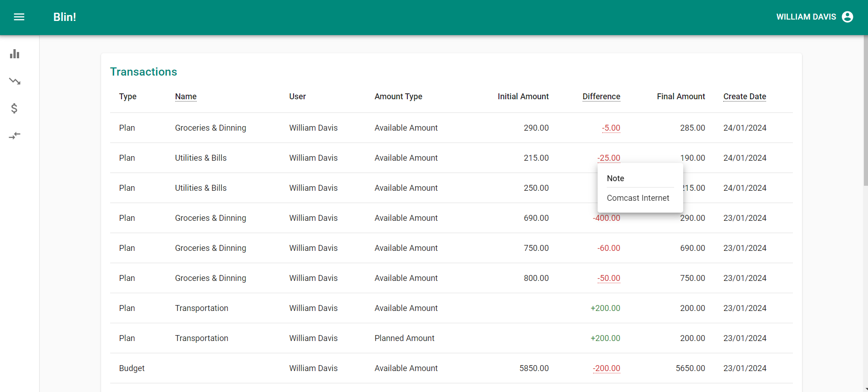Click the Comcast Internet note text
Screen dimensions: 868x392
point(638,198)
